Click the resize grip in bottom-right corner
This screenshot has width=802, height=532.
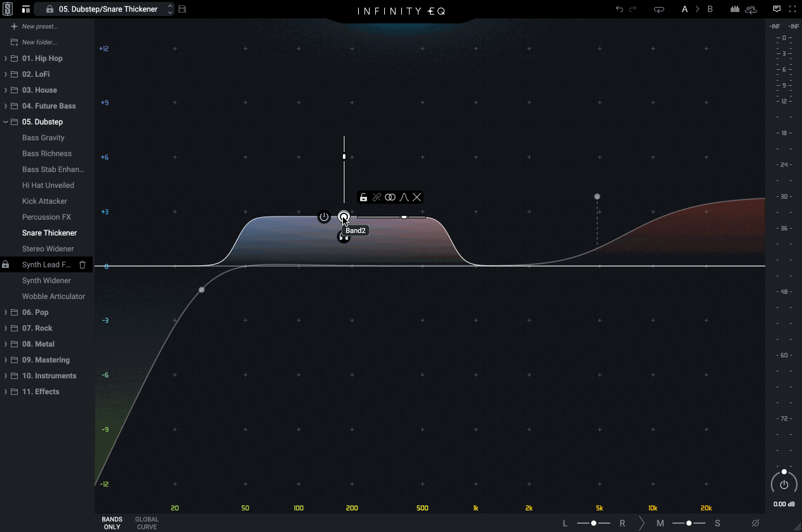point(797,527)
